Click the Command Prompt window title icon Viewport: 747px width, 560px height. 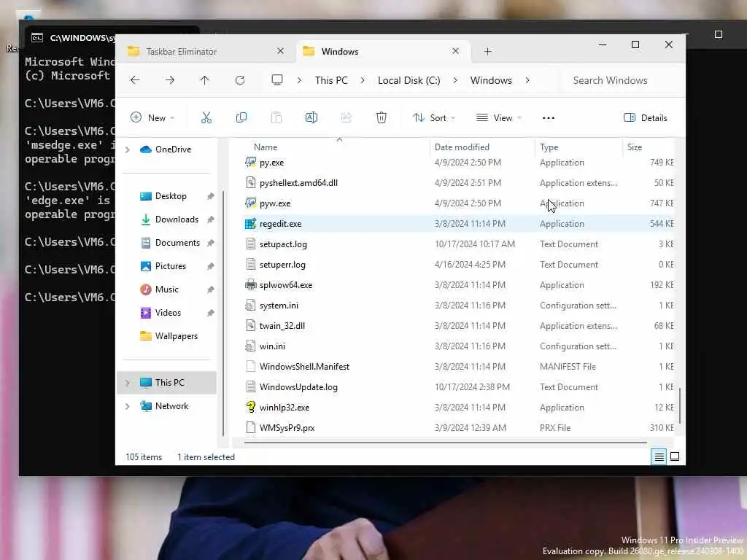tap(37, 38)
